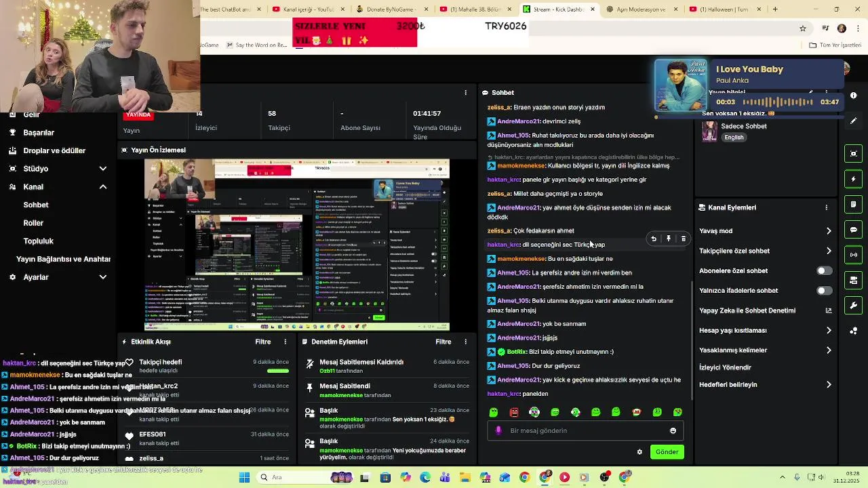Open chat settings gear beside Gönder

[639, 452]
